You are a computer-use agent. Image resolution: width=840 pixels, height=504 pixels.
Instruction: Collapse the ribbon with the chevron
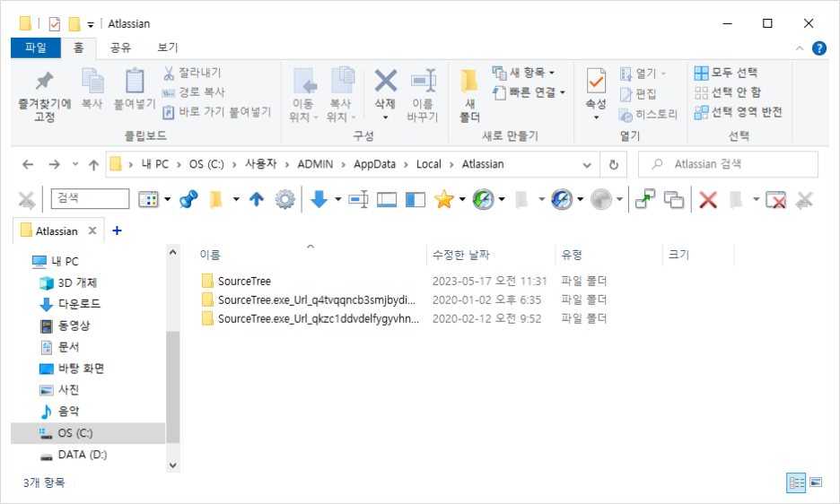800,48
